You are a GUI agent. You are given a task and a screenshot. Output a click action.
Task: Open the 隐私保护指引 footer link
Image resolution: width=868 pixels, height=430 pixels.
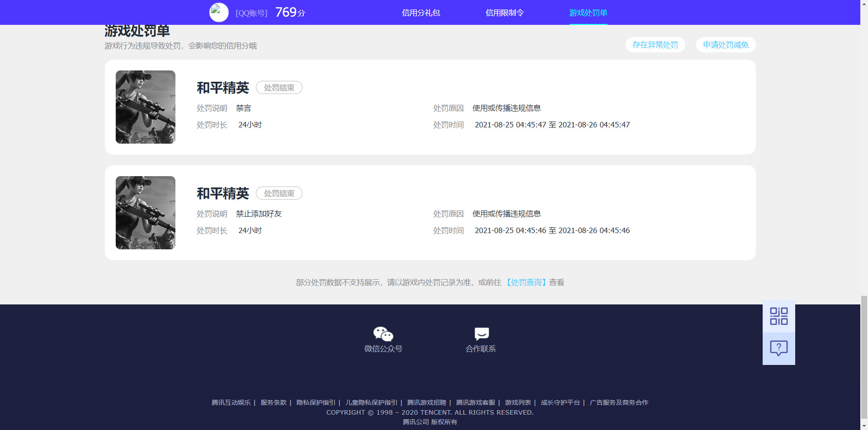pyautogui.click(x=316, y=402)
